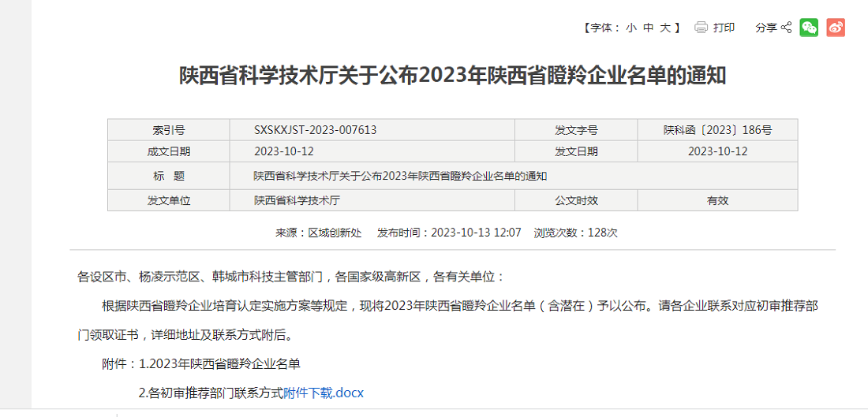Click attachment 1 text 2023年陕西省瞪羚企业名单
The width and height of the screenshot is (868, 417).
point(225,364)
